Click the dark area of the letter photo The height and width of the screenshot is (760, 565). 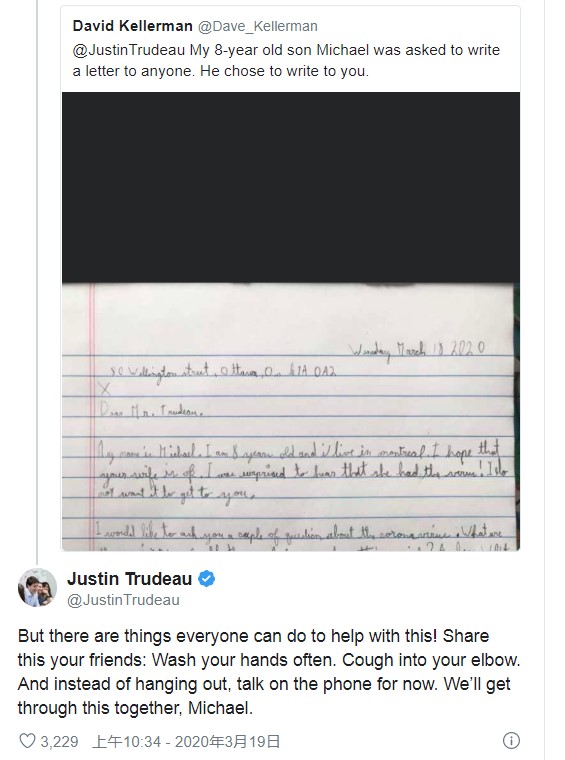291,187
